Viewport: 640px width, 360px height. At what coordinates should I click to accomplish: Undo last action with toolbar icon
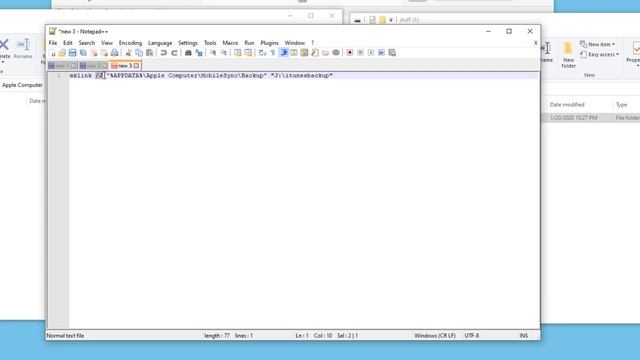[x=163, y=53]
